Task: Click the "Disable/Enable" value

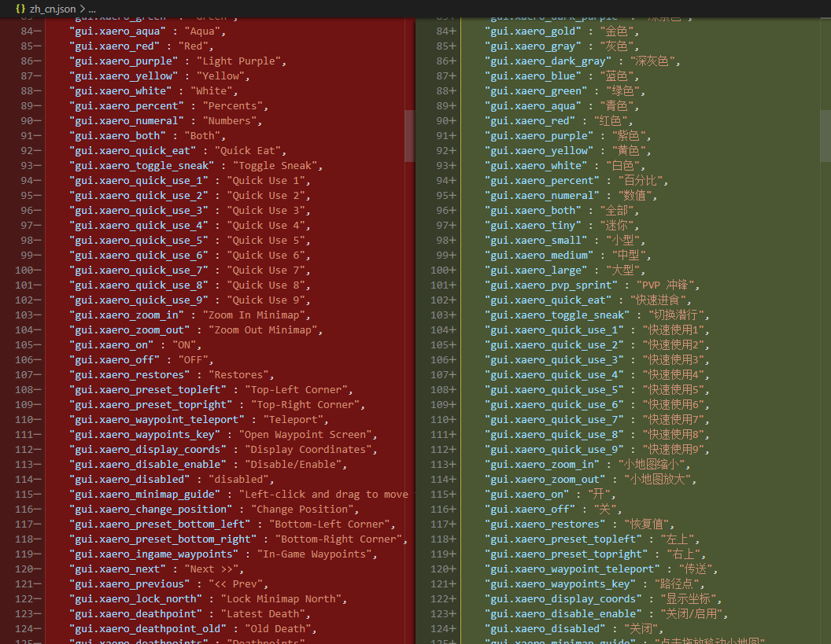Action: [293, 465]
